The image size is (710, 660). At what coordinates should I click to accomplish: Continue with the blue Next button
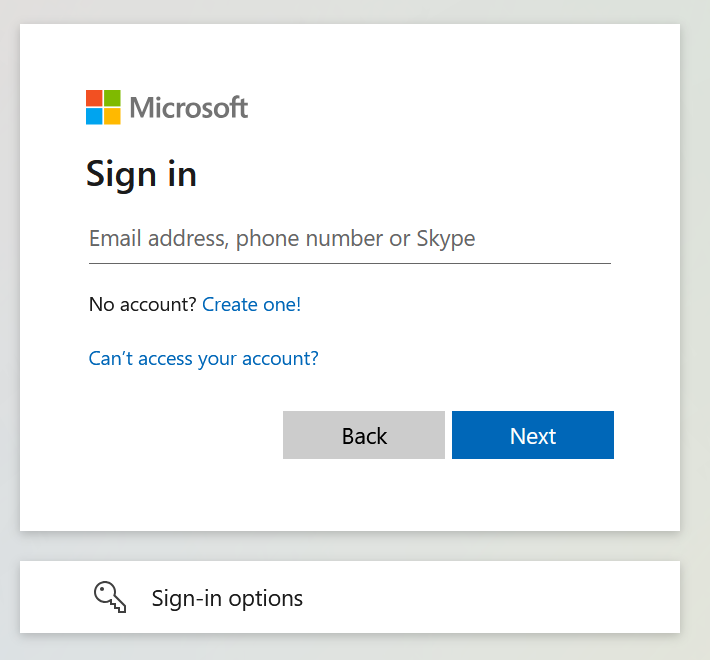click(x=533, y=435)
